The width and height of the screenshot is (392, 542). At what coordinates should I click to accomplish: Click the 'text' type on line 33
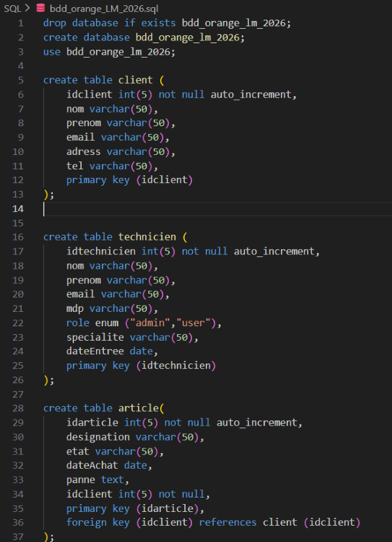tap(112, 480)
